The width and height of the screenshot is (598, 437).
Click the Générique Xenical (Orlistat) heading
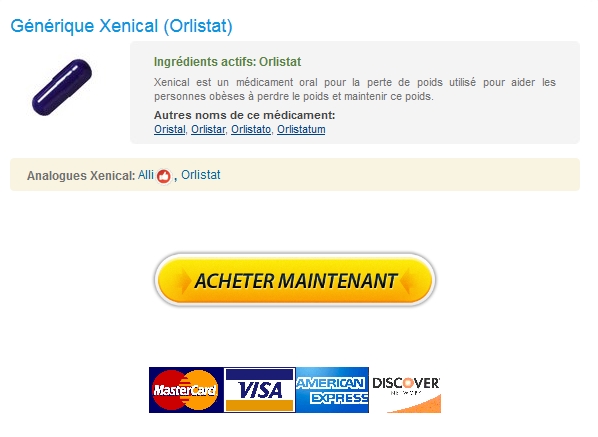pos(121,26)
